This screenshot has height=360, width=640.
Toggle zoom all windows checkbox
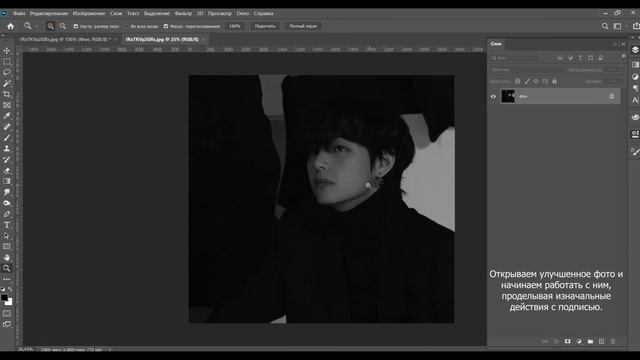tap(127, 26)
